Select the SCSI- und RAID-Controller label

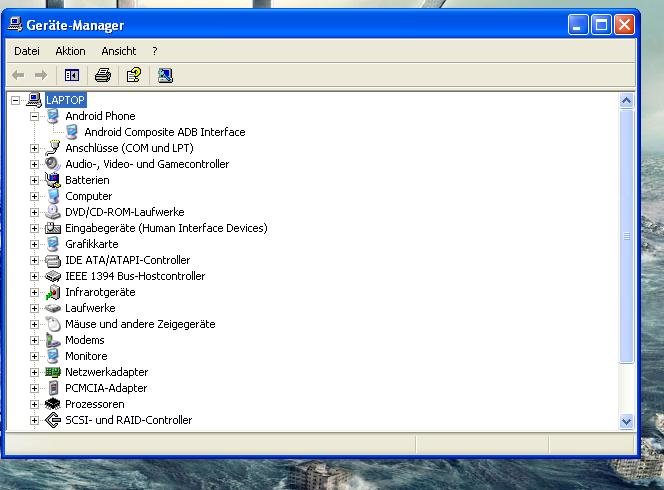click(128, 420)
